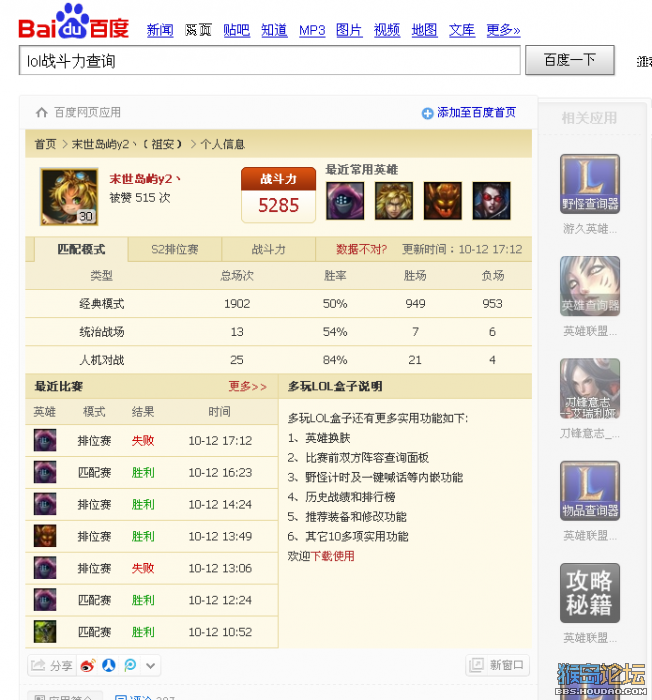
Task: Click the home icon beside 百度网页应用
Action: (x=42, y=112)
